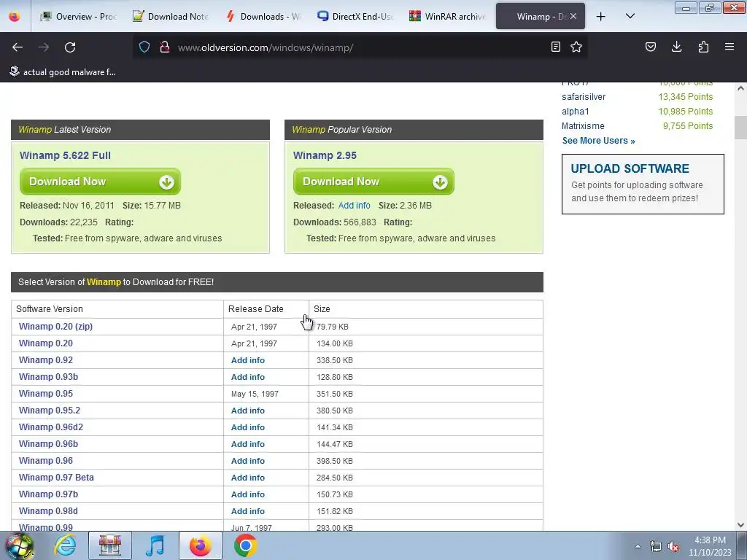Open the Winamp 0.20 (zip) version link
747x560 pixels.
pos(55,327)
